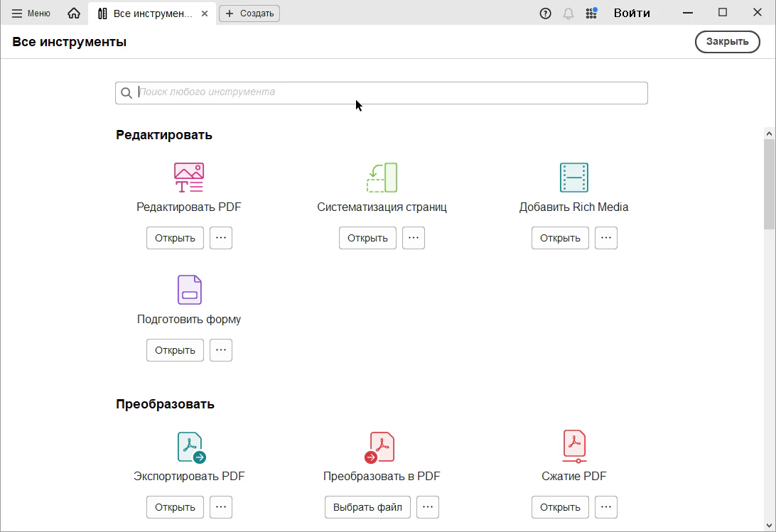Click the Экспортировать PDF icon

click(190, 447)
